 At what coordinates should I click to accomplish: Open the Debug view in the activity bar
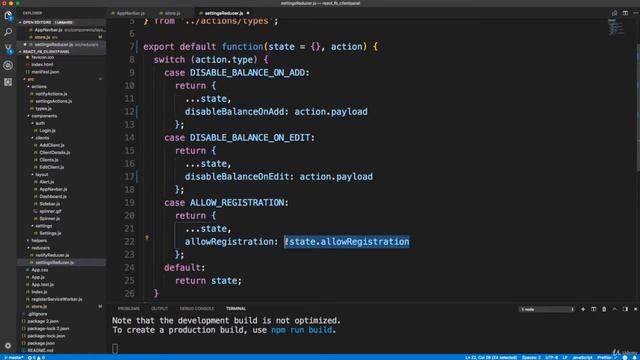tap(8, 65)
